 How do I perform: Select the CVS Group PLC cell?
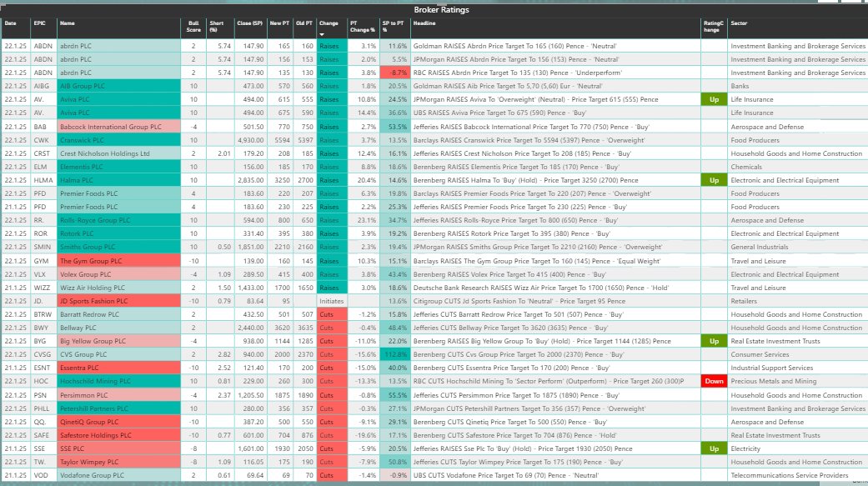pyautogui.click(x=118, y=354)
